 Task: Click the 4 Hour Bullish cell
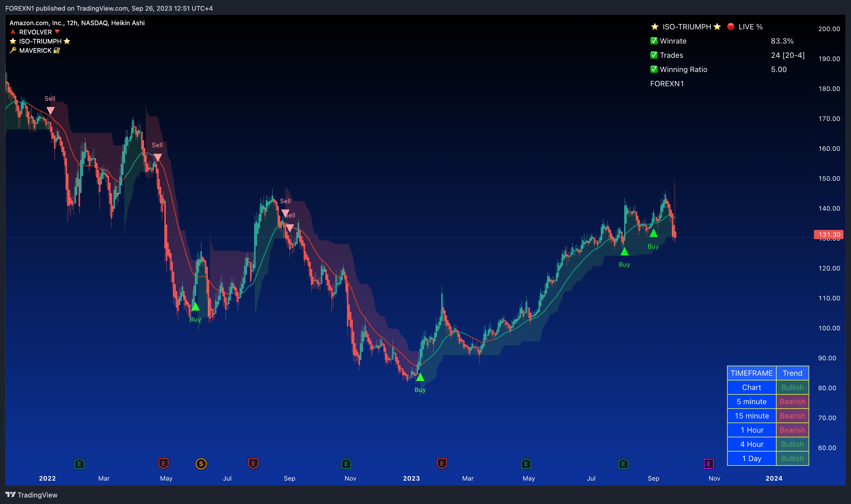coord(792,444)
